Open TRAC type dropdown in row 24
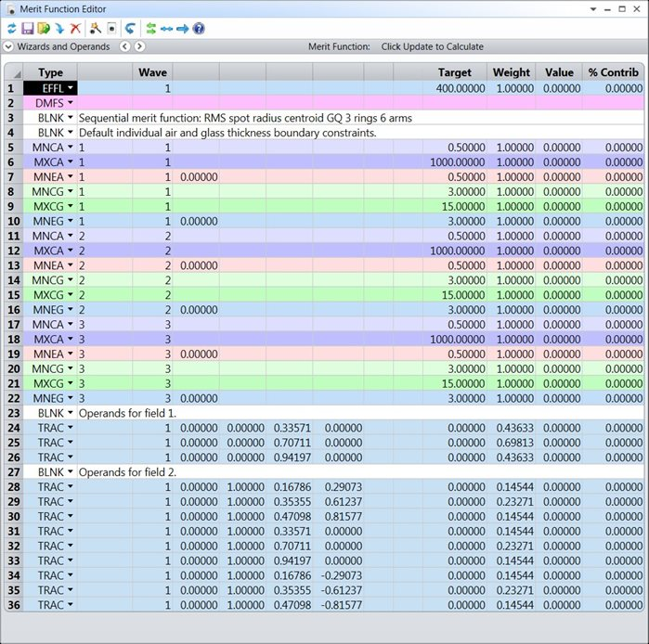The width and height of the screenshot is (649, 644). click(x=71, y=427)
